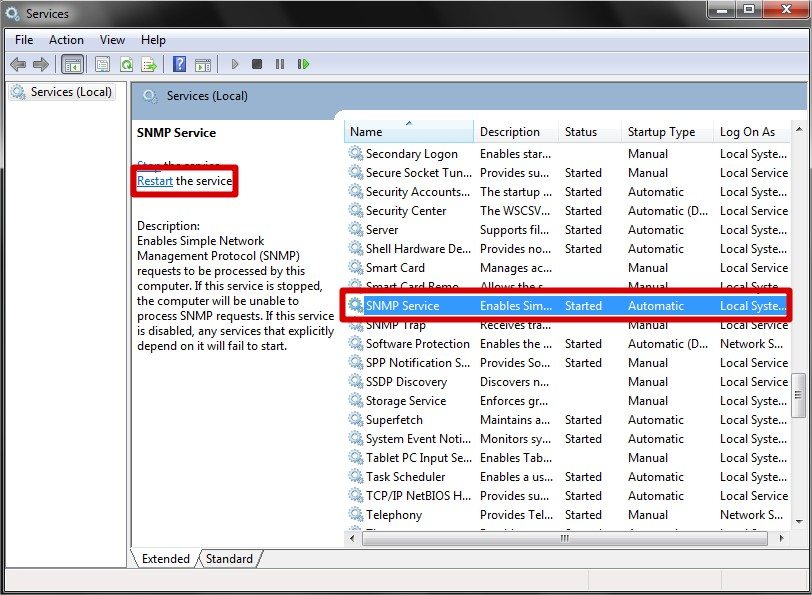Toggle Show/Hide Console Tree toolbar button
This screenshot has height=595, width=812.
point(72,64)
